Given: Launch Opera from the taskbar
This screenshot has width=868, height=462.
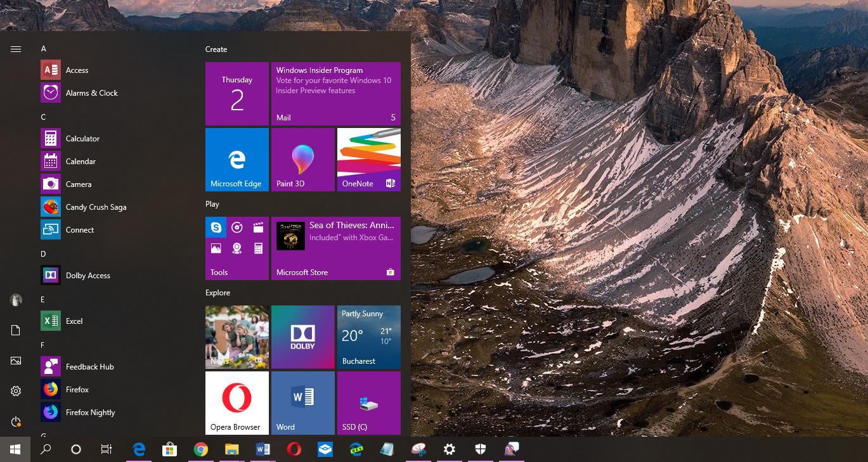Looking at the screenshot, I should point(294,449).
